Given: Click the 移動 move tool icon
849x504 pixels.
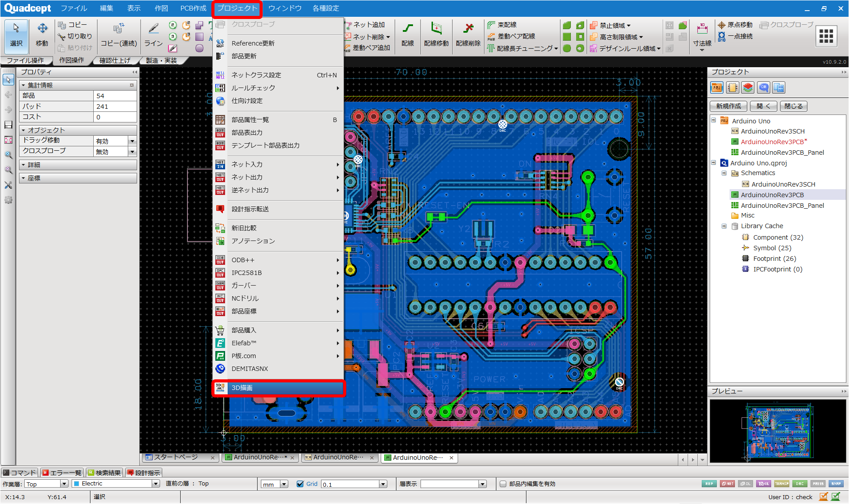Looking at the screenshot, I should click(x=42, y=35).
